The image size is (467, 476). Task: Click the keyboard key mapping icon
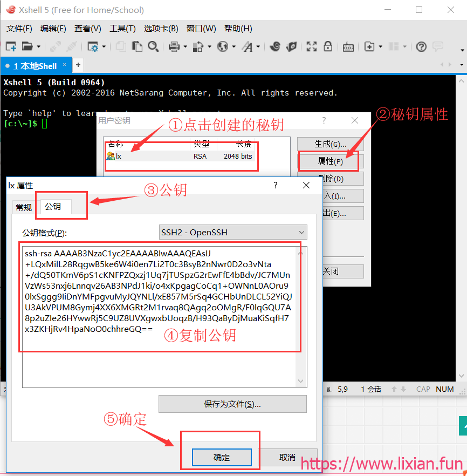point(348,47)
